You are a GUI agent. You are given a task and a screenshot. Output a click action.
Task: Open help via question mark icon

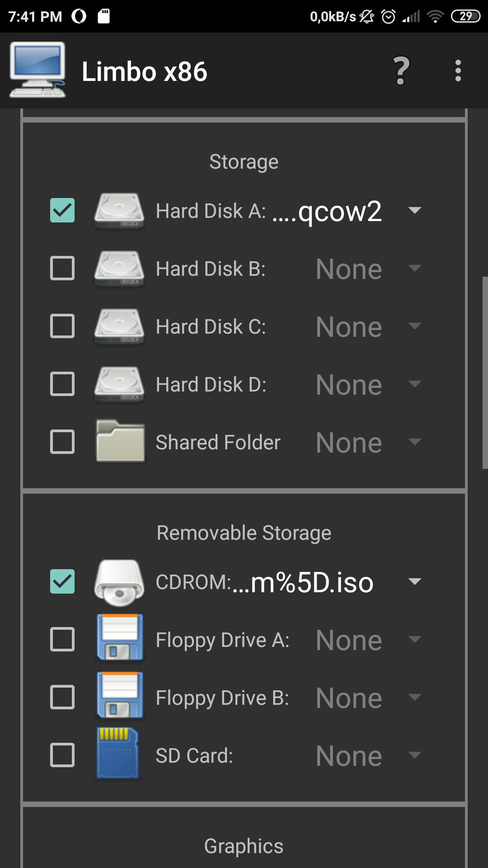tap(401, 71)
